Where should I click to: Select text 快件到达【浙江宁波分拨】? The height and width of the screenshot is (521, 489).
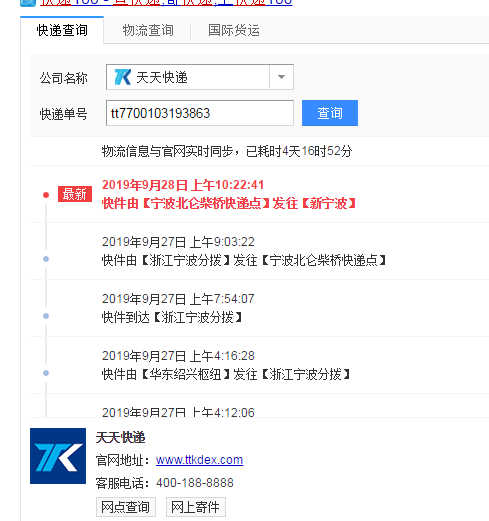(x=172, y=317)
